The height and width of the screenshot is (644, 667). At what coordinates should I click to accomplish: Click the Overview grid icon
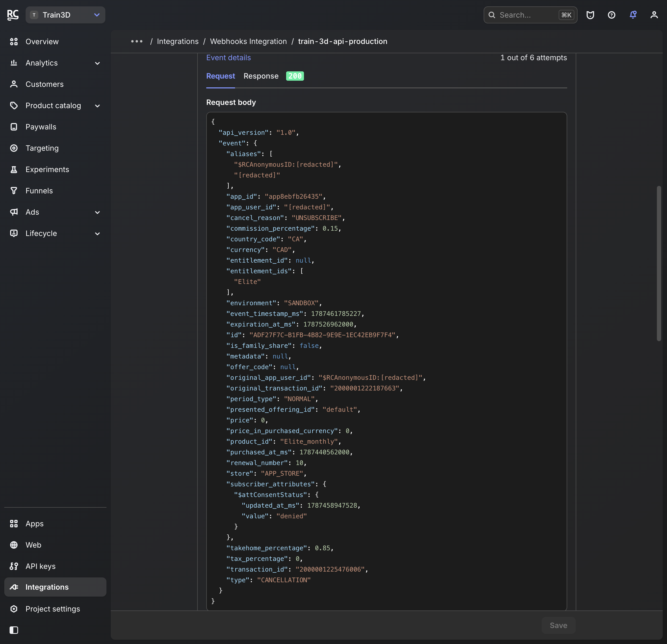(14, 42)
